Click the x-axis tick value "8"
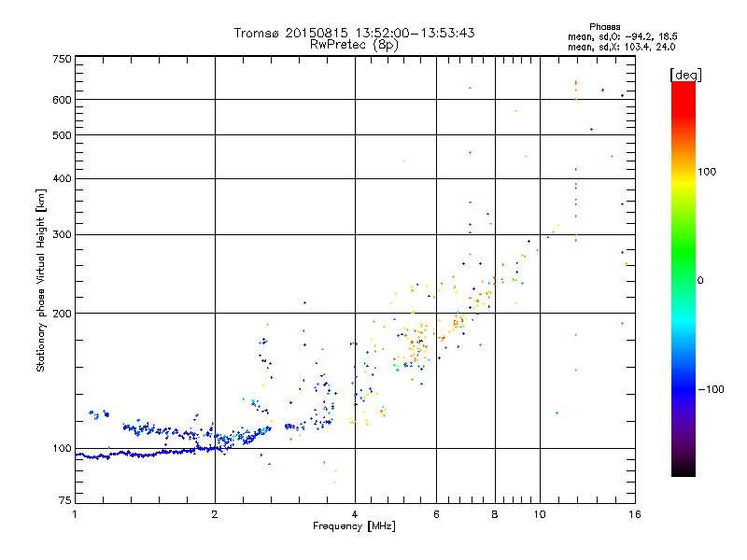The height and width of the screenshot is (560, 747). (495, 514)
